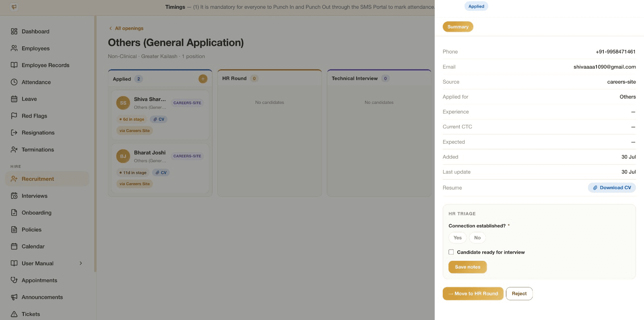Click the User Manual book icon
The height and width of the screenshot is (320, 644).
click(x=14, y=263)
